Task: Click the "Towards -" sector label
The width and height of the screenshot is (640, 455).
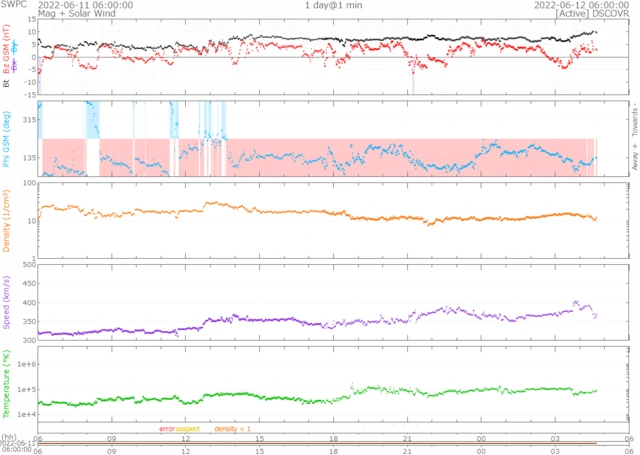Action: [635, 120]
